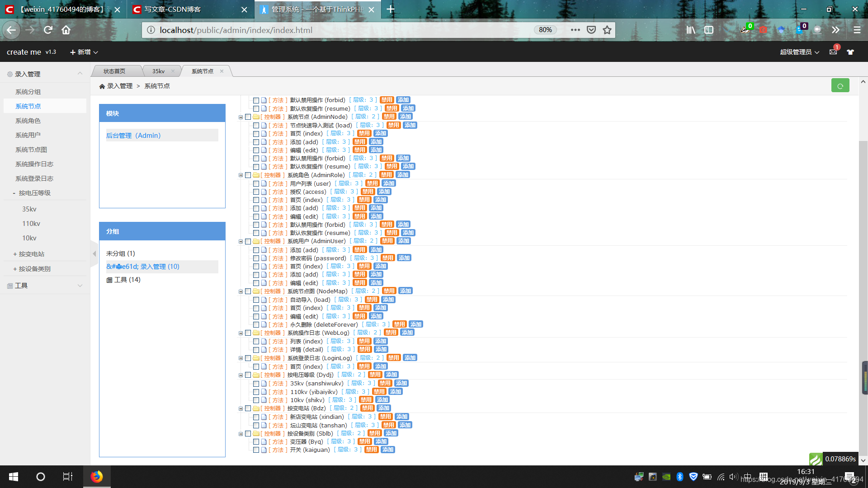868x488 pixels.
Task: Select the 工具 (14) group link
Action: pos(123,280)
